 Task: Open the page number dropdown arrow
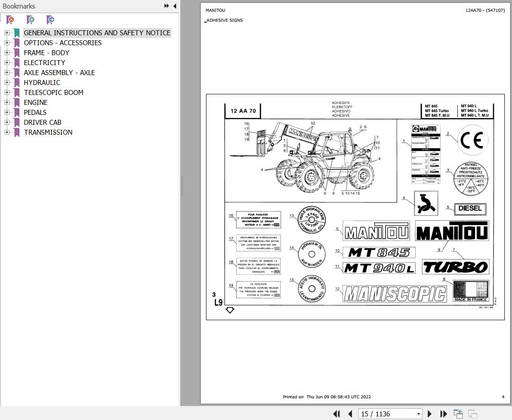(x=418, y=414)
